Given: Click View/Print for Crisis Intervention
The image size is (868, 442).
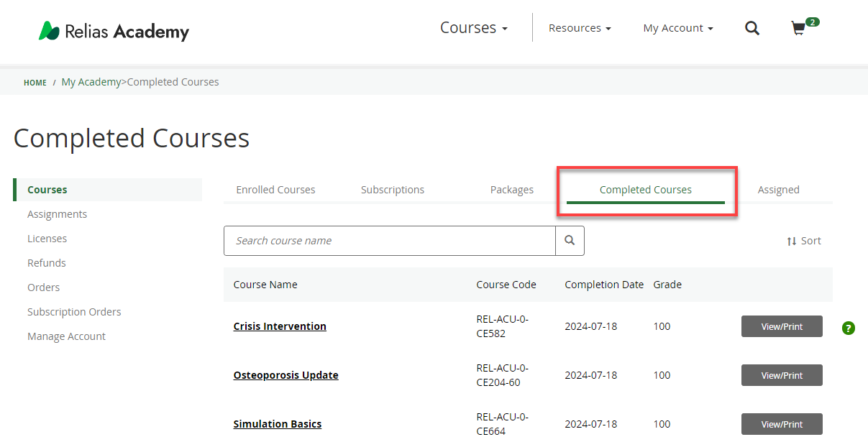Looking at the screenshot, I should click(x=782, y=326).
